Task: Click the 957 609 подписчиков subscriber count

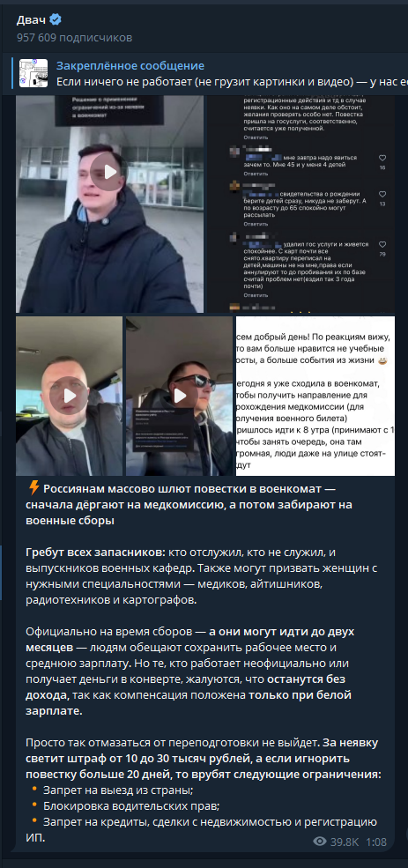Action: [x=74, y=38]
